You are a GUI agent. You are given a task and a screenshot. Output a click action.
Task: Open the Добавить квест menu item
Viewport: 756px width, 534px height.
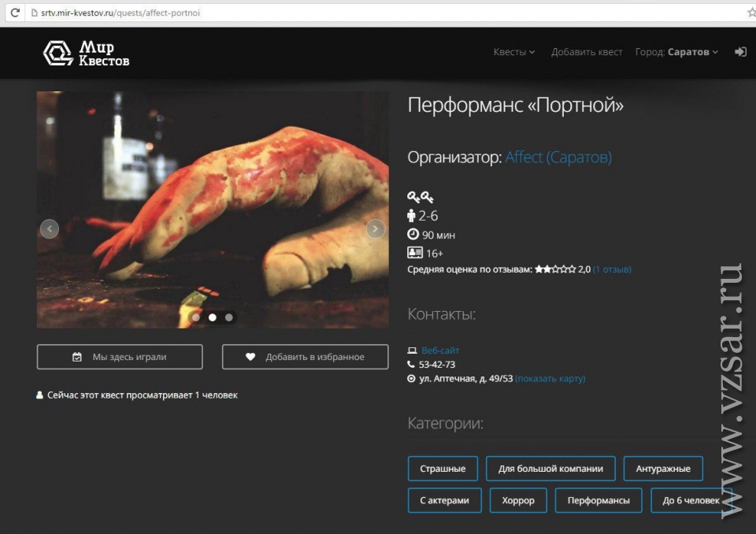pos(587,52)
